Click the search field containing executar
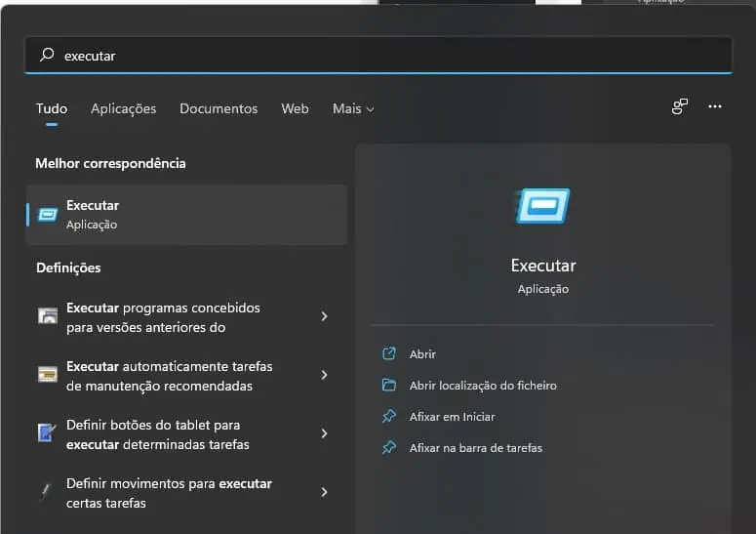 [390, 56]
